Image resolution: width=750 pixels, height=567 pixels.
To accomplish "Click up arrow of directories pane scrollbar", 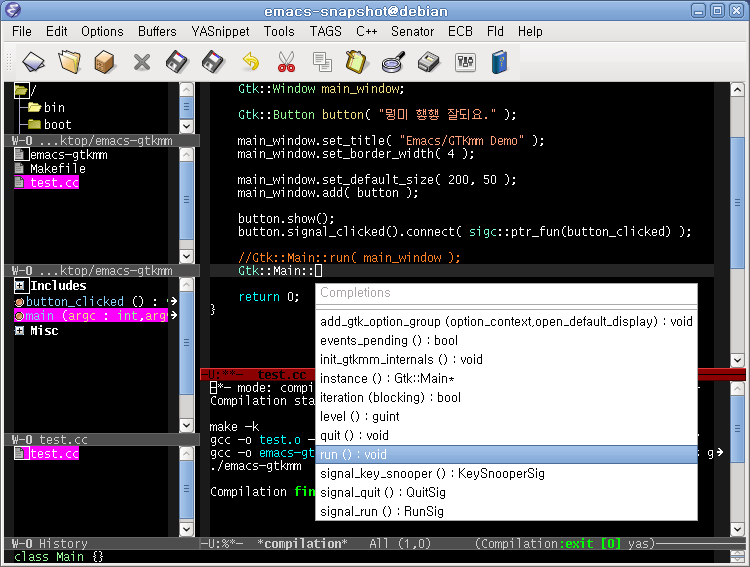I will [x=187, y=89].
